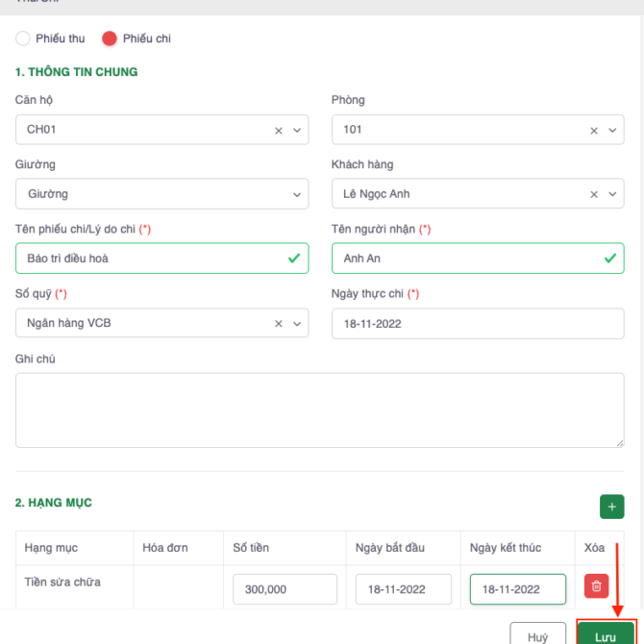This screenshot has height=644, width=644.
Task: Click the Tên người nhận field
Action: [x=466, y=259]
